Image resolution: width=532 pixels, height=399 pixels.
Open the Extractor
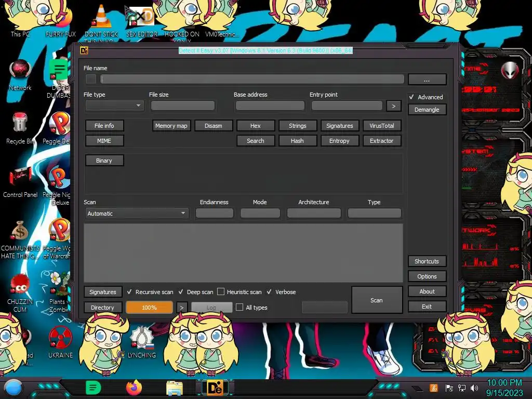pos(382,141)
